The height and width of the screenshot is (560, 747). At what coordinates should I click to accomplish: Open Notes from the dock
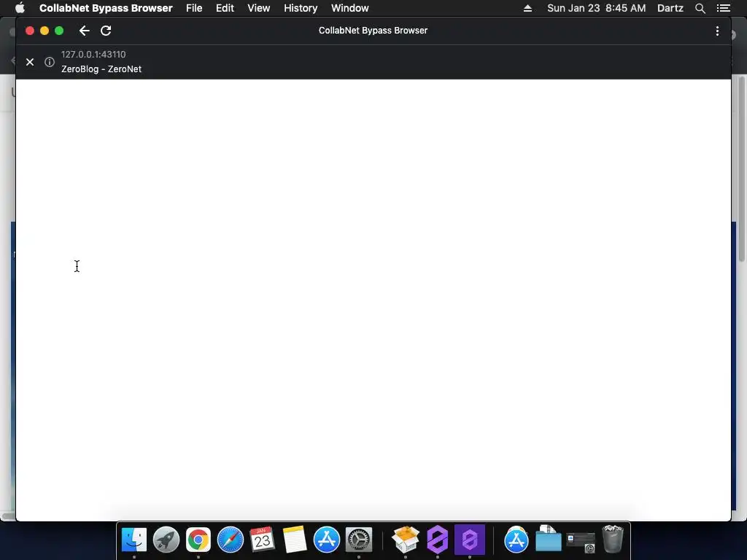(x=295, y=540)
